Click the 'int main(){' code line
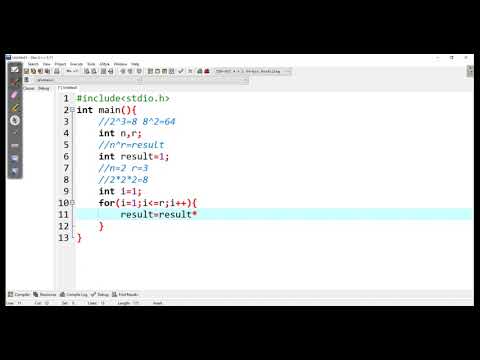The image size is (480, 360). tap(106, 110)
